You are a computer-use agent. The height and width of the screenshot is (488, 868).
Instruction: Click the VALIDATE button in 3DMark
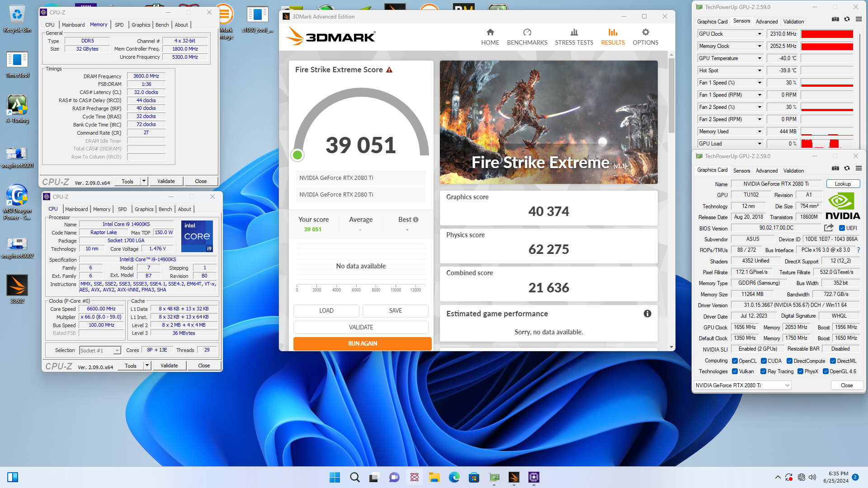(x=361, y=327)
